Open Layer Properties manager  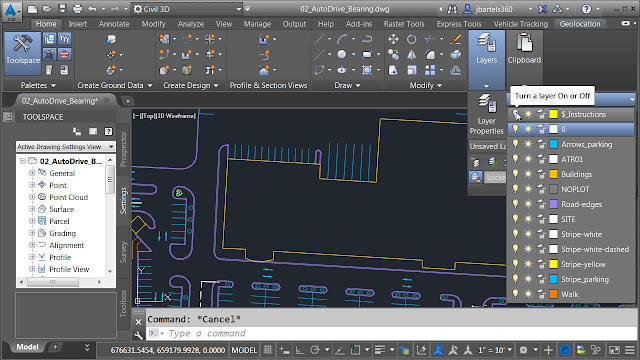[x=487, y=114]
